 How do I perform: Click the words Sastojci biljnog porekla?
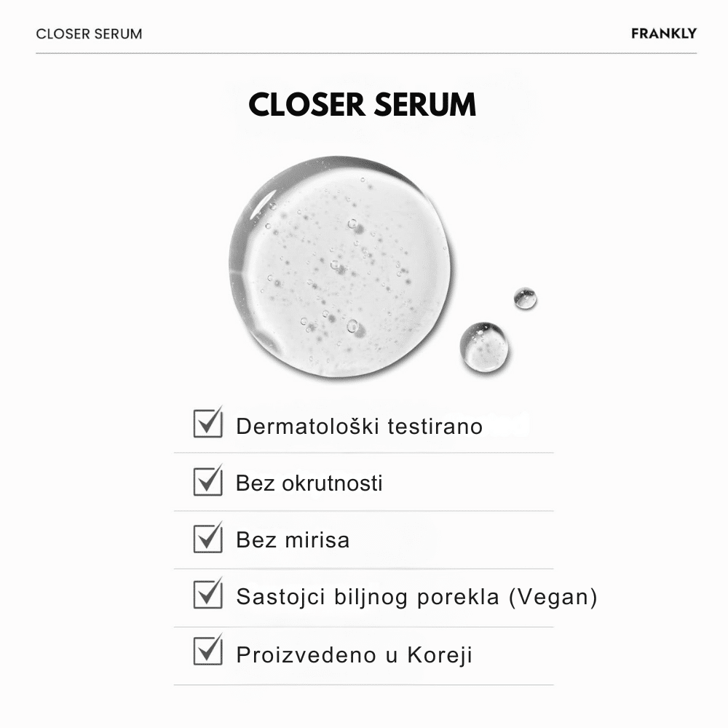point(368,597)
